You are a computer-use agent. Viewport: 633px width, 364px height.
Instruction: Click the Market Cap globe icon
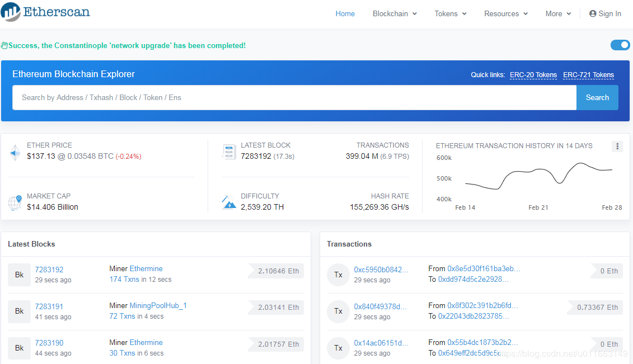click(15, 203)
